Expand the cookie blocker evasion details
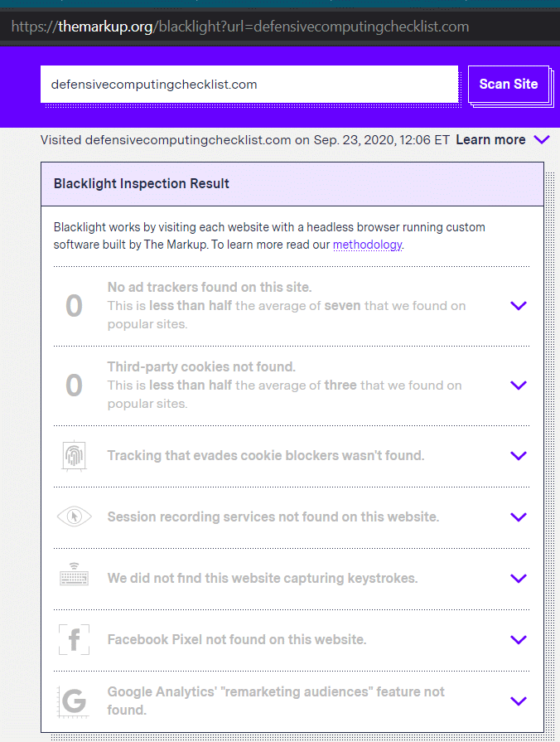The image size is (560, 742). [x=519, y=456]
